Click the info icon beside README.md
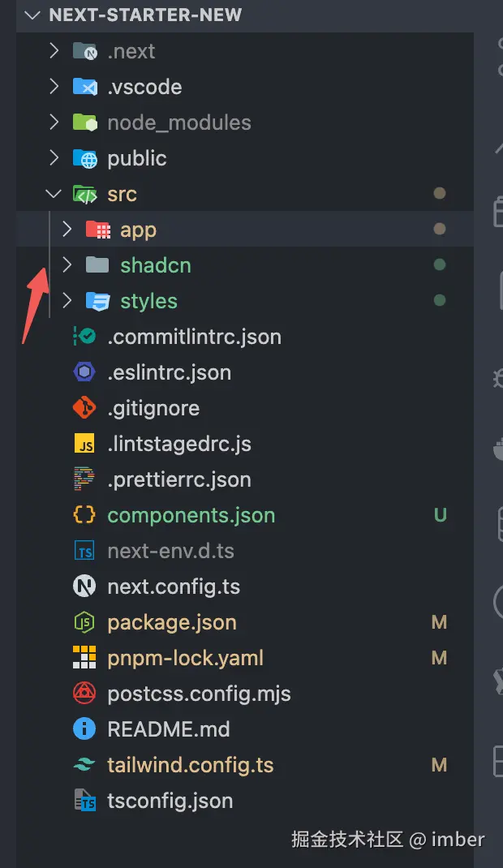Viewport: 503px width, 868px height. (x=84, y=729)
